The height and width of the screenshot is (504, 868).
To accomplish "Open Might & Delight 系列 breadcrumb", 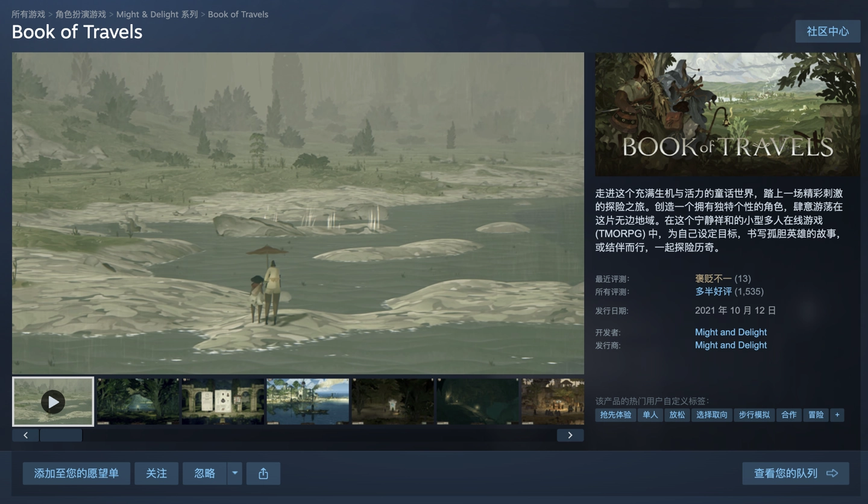I will (x=157, y=14).
